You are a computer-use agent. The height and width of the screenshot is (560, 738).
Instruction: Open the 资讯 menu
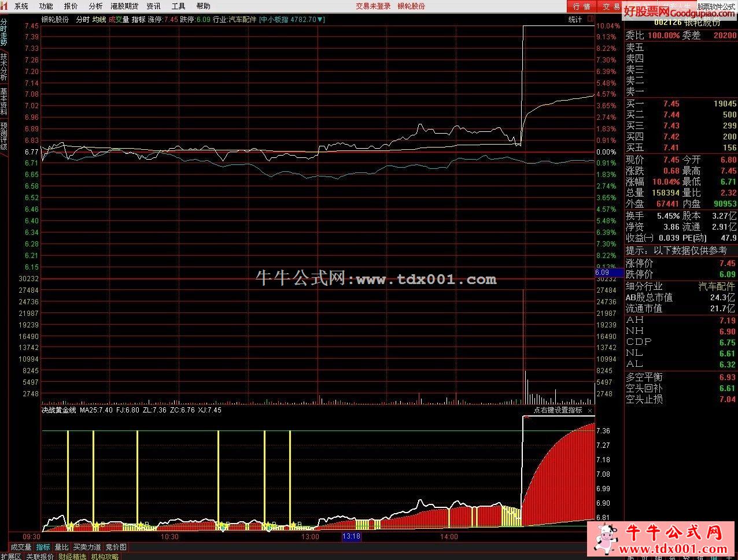(x=153, y=6)
